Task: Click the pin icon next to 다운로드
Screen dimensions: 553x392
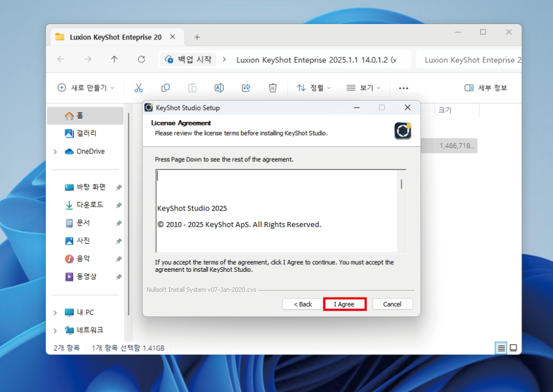Action: coord(119,205)
